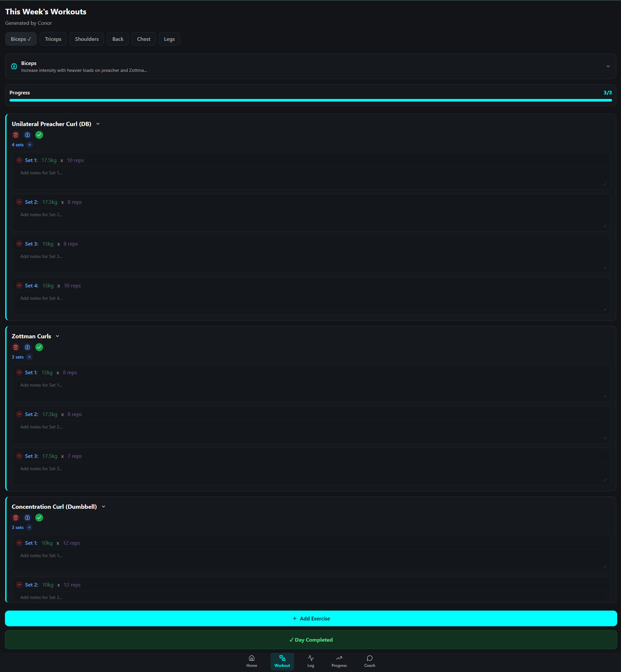Go to the Log page
The image size is (621, 672).
(310, 661)
